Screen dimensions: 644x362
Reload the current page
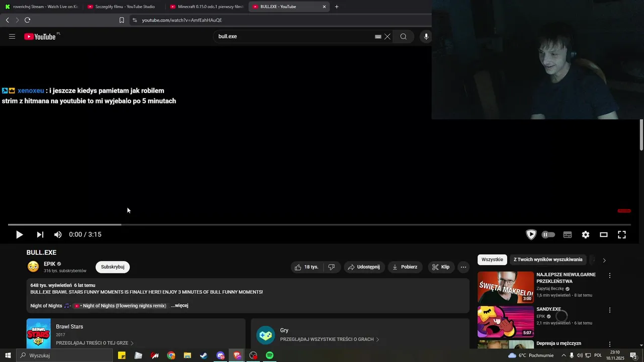pos(27,20)
